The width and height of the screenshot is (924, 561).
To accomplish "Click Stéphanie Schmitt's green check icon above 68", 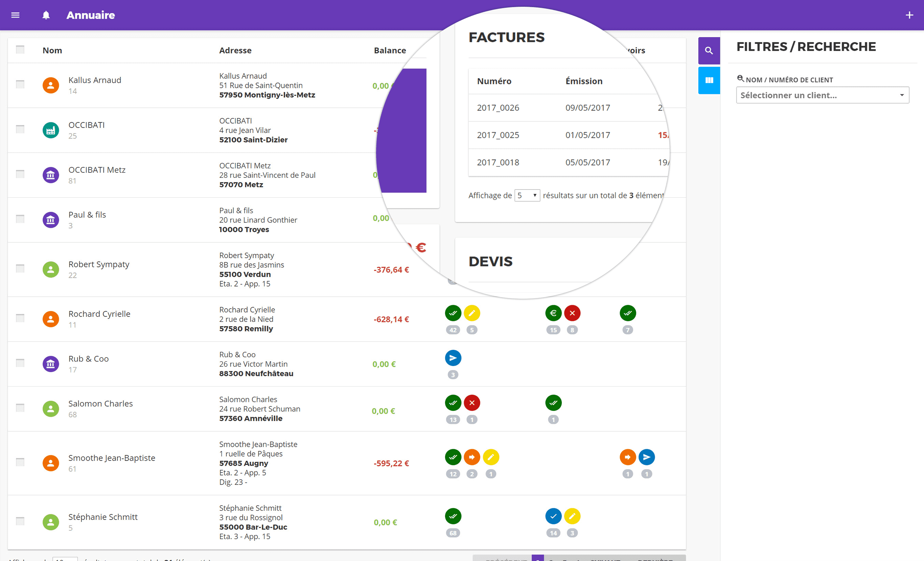I will [453, 516].
